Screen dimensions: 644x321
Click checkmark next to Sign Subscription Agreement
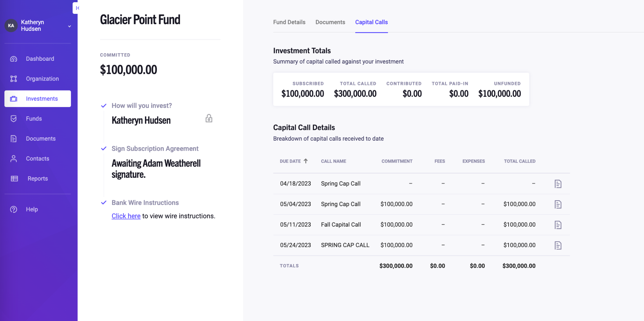pos(104,149)
